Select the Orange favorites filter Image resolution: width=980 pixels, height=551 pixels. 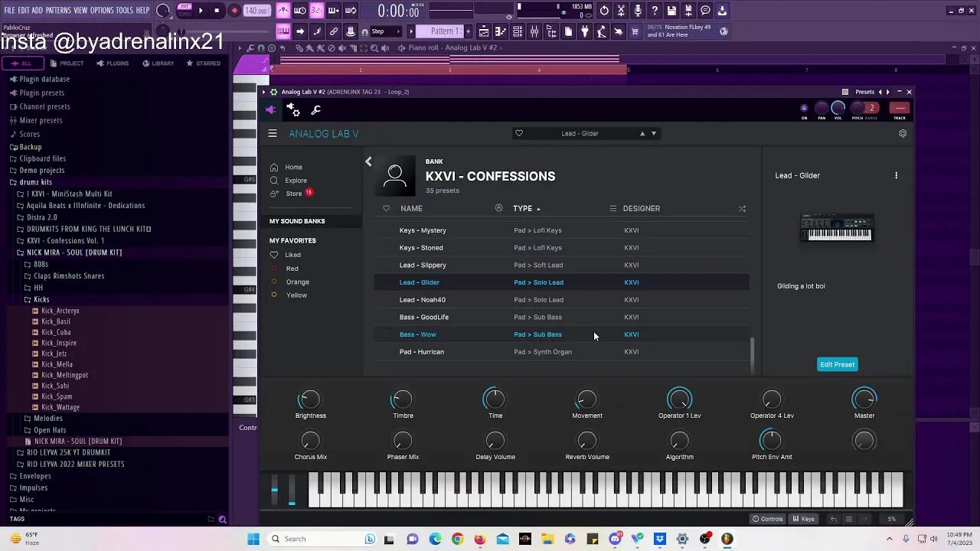(297, 282)
